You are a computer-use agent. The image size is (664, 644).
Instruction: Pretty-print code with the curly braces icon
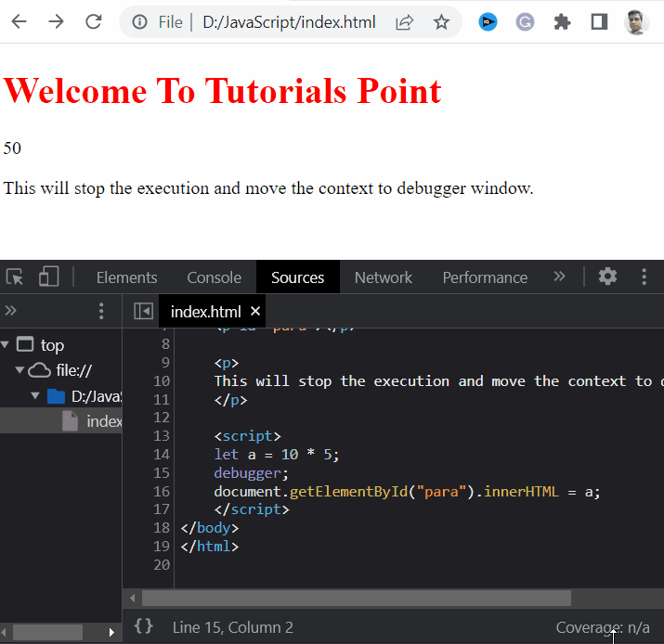pyautogui.click(x=144, y=627)
